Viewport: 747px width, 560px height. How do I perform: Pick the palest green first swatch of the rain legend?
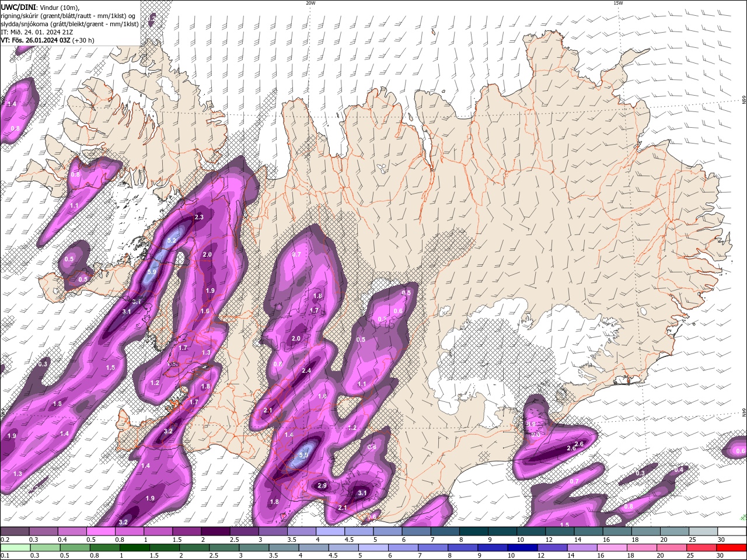[x=15, y=548]
